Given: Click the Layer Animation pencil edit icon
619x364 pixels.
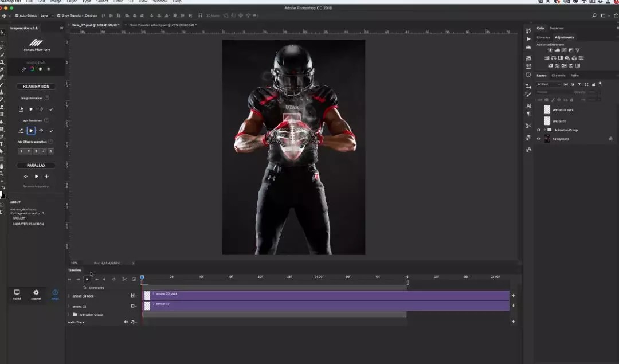Looking at the screenshot, I should [21, 131].
